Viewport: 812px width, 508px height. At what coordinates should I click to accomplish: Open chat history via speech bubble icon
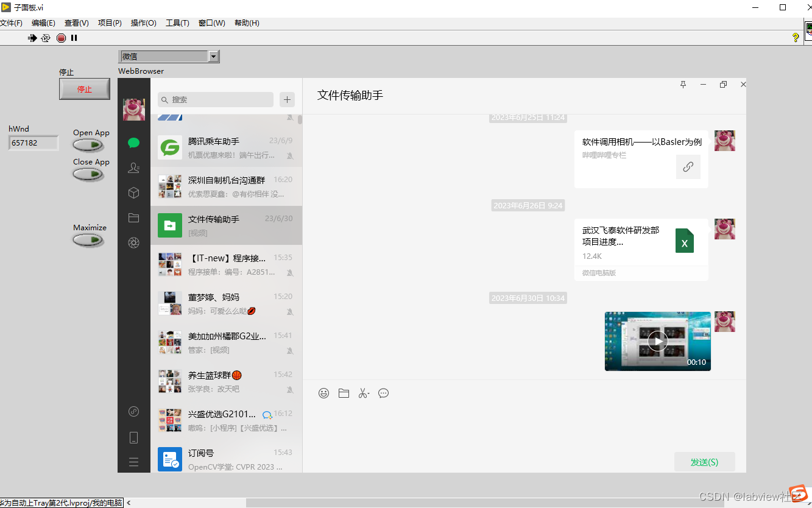tap(383, 393)
